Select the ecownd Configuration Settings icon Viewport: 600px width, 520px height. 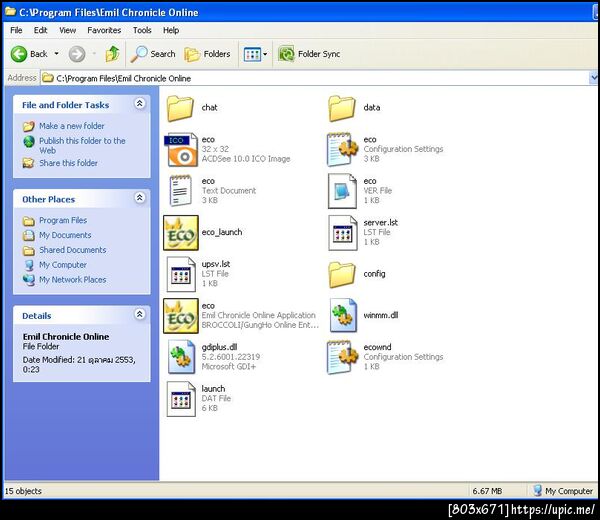point(343,357)
